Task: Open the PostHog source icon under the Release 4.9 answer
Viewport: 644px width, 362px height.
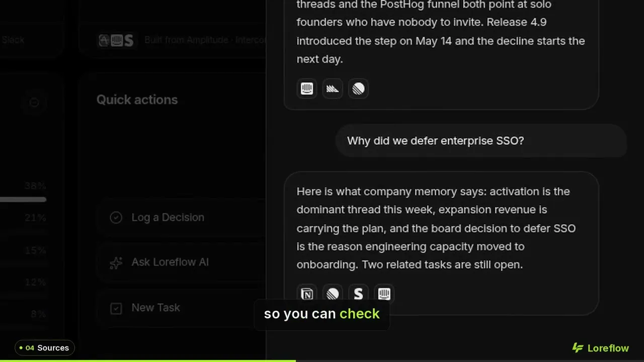Action: pyautogui.click(x=333, y=89)
